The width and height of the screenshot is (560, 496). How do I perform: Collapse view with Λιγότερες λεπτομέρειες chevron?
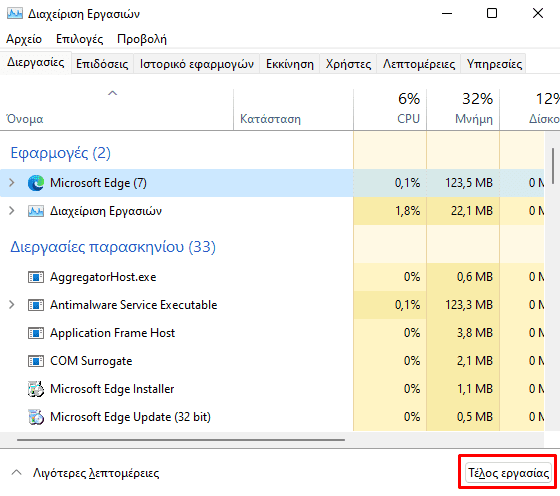(x=16, y=473)
